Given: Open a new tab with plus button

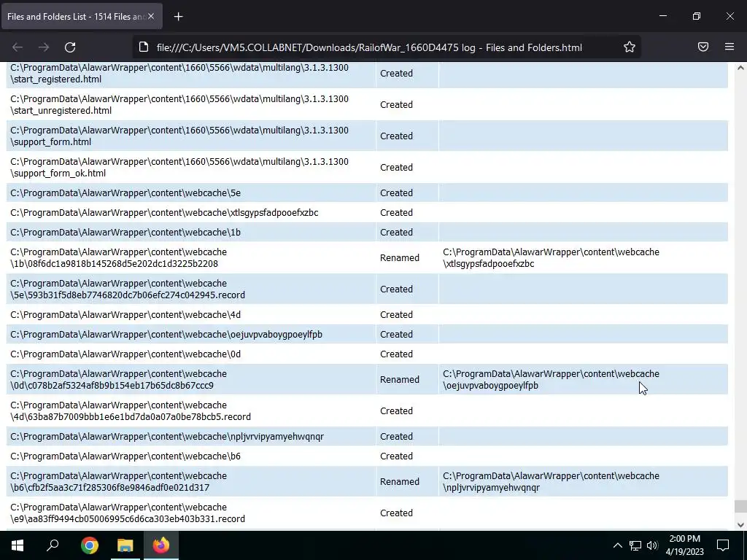Looking at the screenshot, I should click(x=178, y=17).
